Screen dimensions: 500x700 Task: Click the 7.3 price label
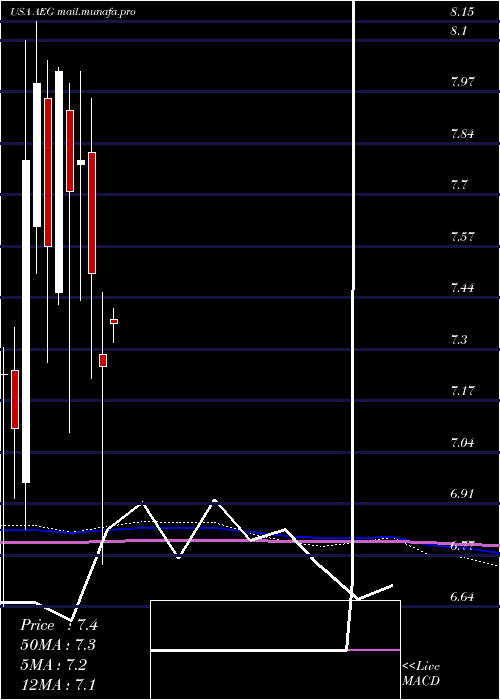459,340
